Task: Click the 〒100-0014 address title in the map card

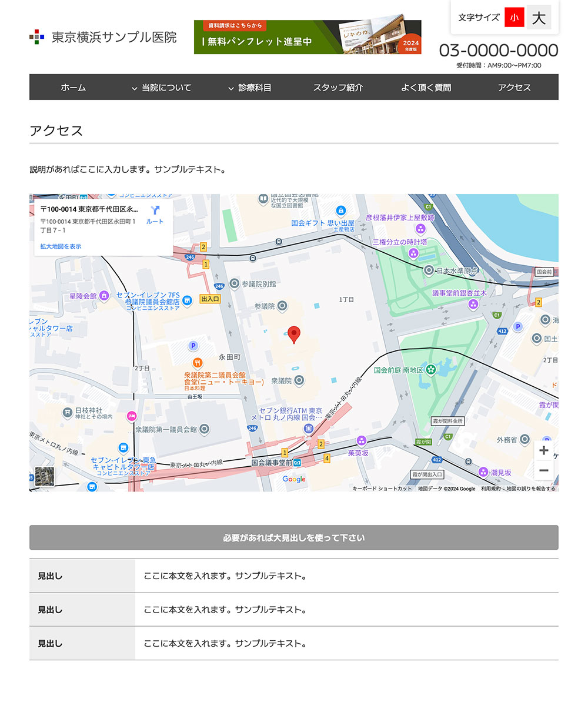Action: 89,209
